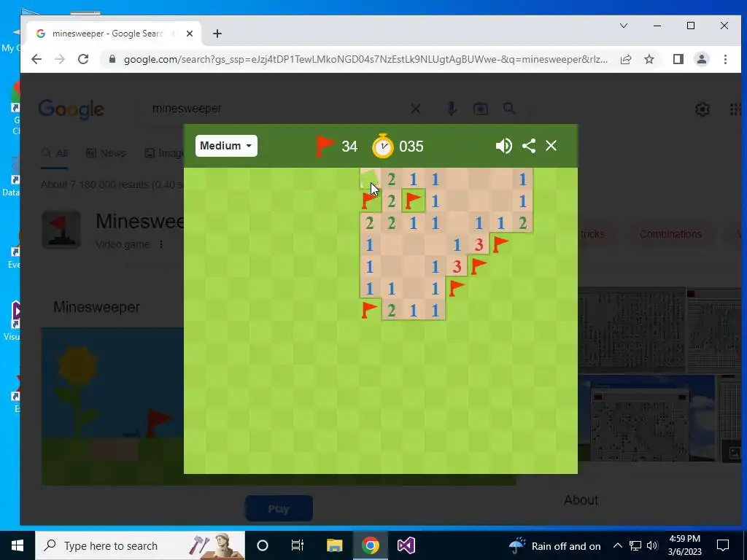Close the Minesweeper game overlay
The width and height of the screenshot is (747, 560).
[x=551, y=146]
